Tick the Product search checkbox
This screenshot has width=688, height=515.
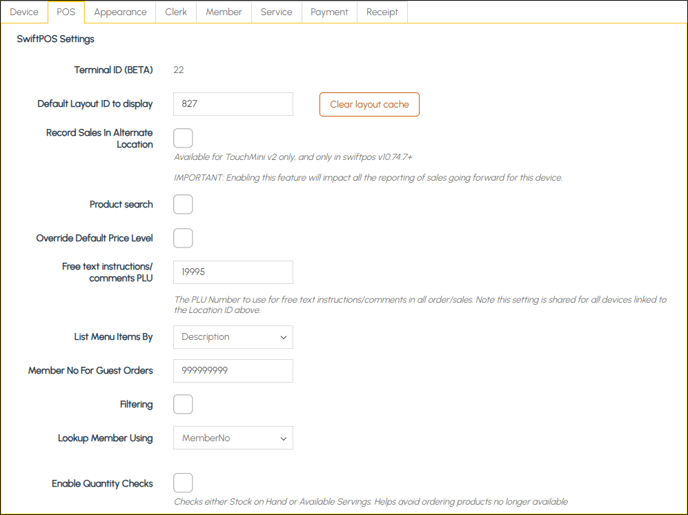coord(183,204)
